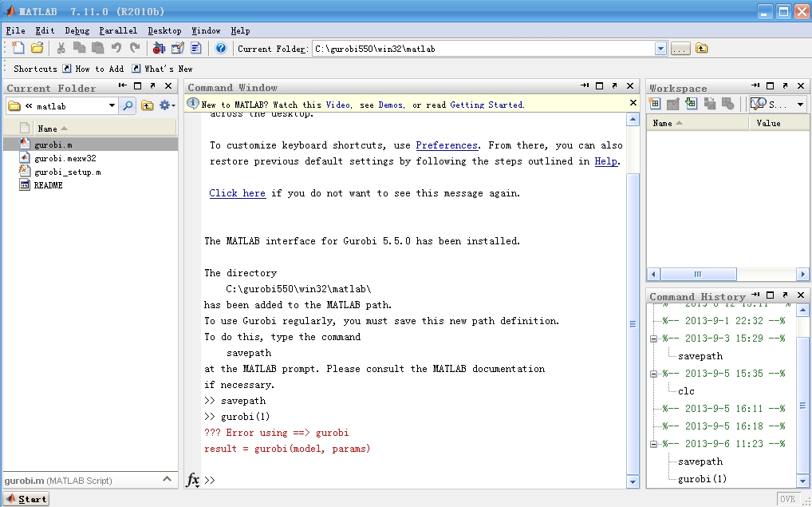Open Profiler from the toolbar icon
Viewport: 812px width, 507px height.
195,48
